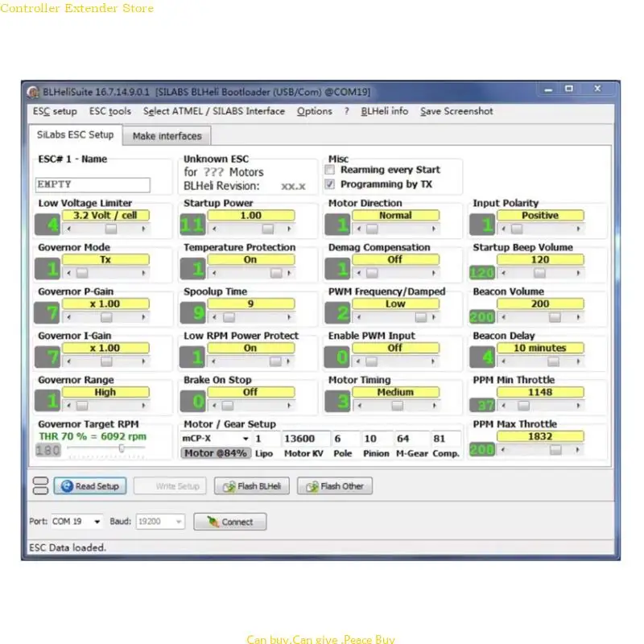Click the BLHeliSuite app icon in title bar
Viewport: 644px width, 644px height.
click(33, 92)
